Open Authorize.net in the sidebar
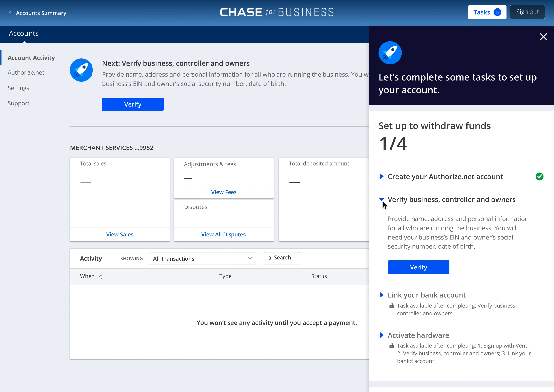This screenshot has height=392, width=554. tap(26, 72)
